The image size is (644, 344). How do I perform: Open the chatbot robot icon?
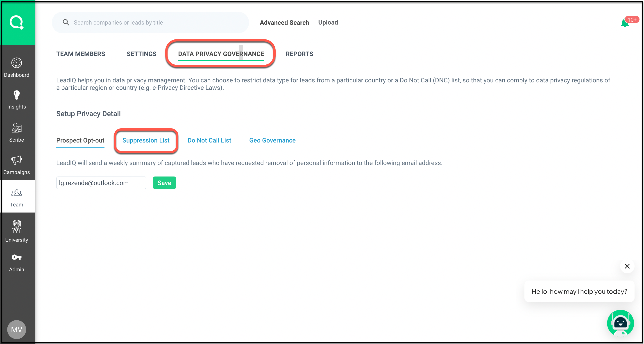620,323
